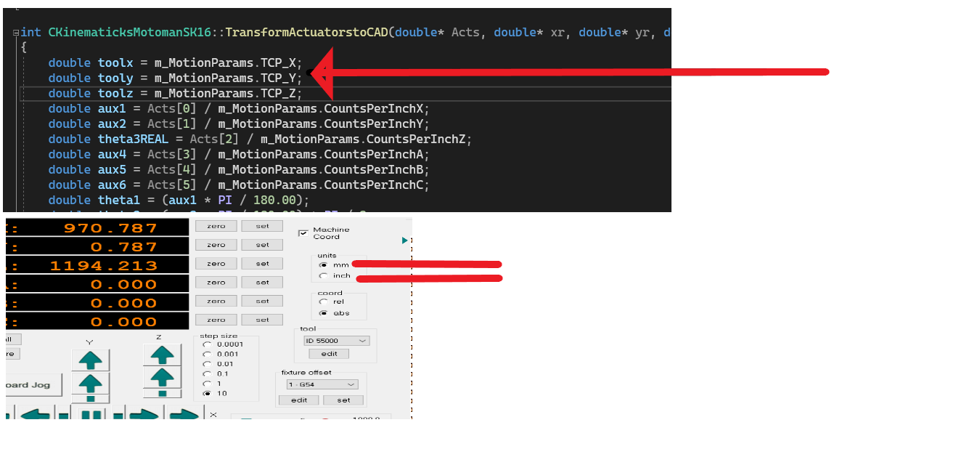Click the lower Y axis jog up arrow
Image resolution: width=980 pixels, height=457 pixels.
[x=91, y=384]
